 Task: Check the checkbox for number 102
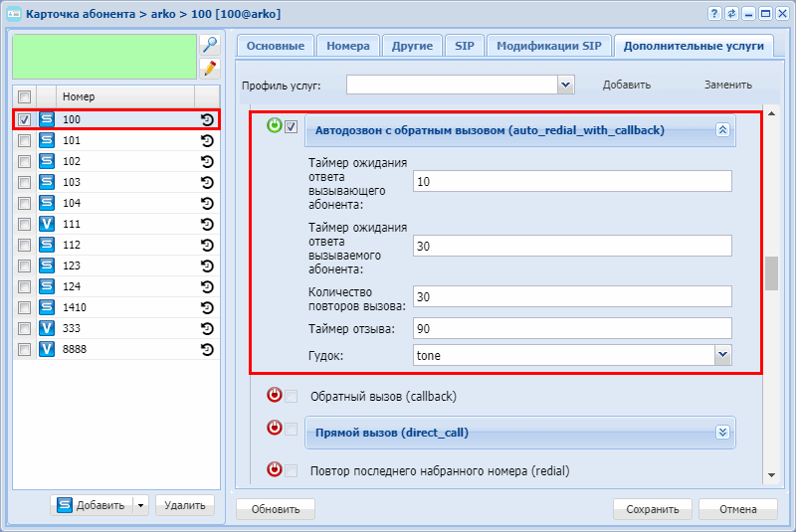(24, 161)
